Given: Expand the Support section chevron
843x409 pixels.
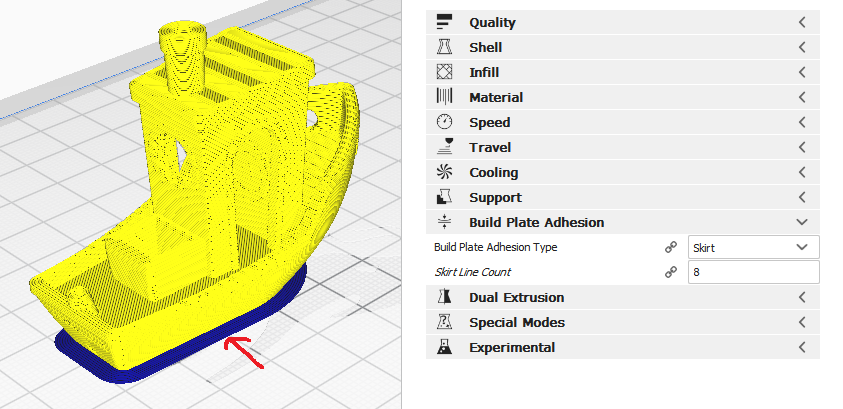Looking at the screenshot, I should coord(802,197).
